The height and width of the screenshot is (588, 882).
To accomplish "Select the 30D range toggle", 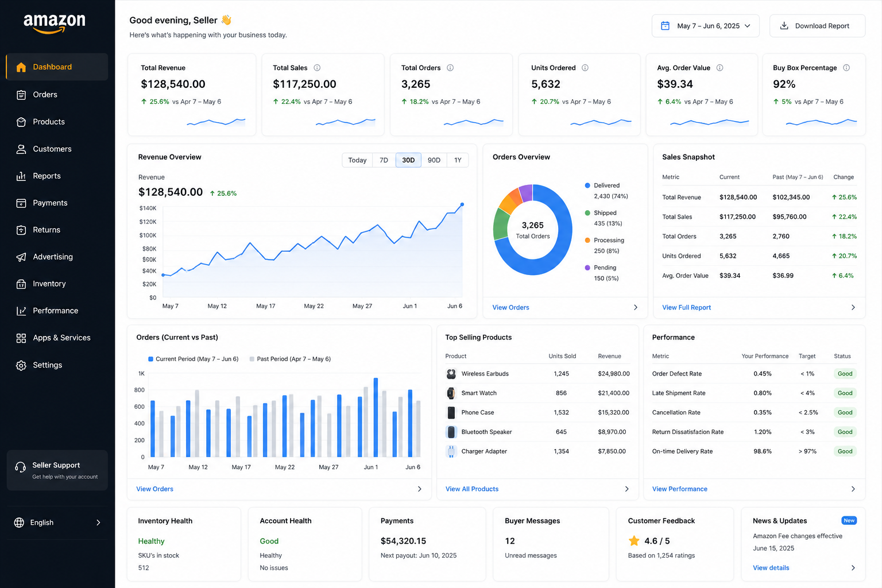I will click(x=408, y=160).
